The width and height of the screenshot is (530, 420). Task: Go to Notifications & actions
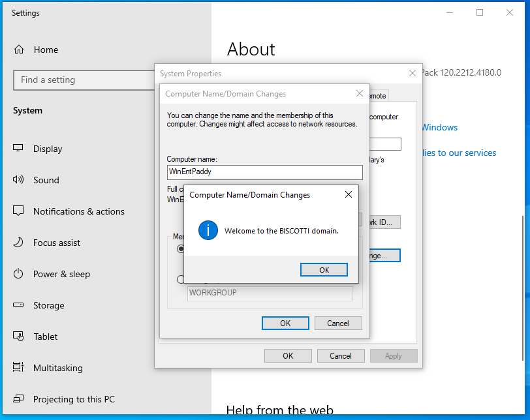78,211
